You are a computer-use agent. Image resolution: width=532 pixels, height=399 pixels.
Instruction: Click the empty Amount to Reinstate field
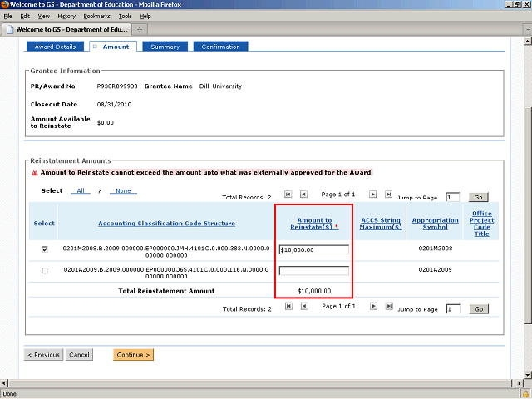(x=313, y=271)
